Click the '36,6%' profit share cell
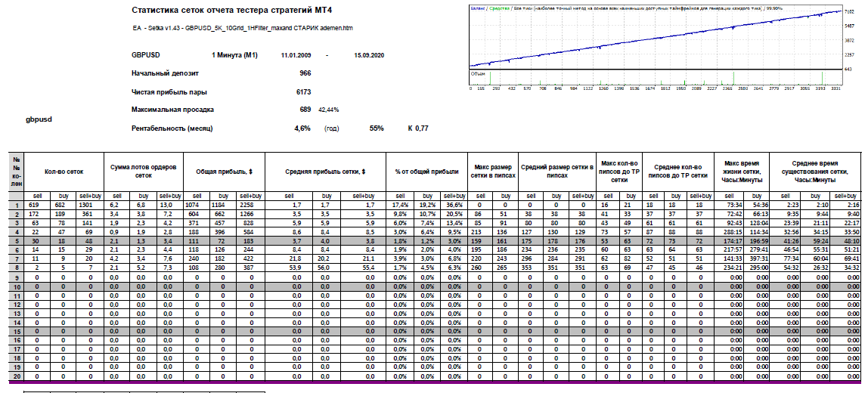Image resolution: width=868 pixels, height=393 pixels. 454,205
